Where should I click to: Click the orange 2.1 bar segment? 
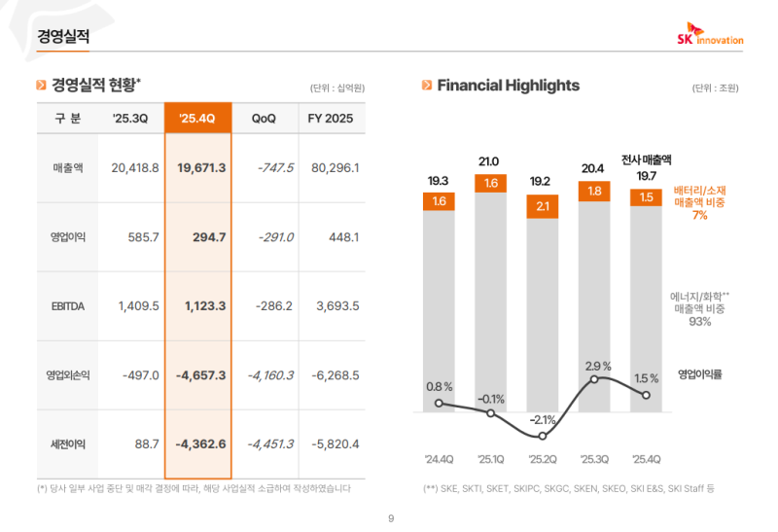543,206
